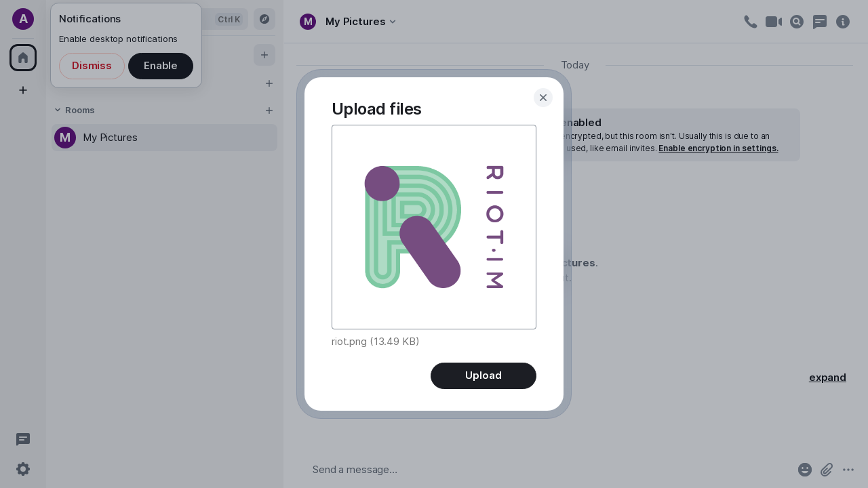Create a new space with plus

pos(23,90)
